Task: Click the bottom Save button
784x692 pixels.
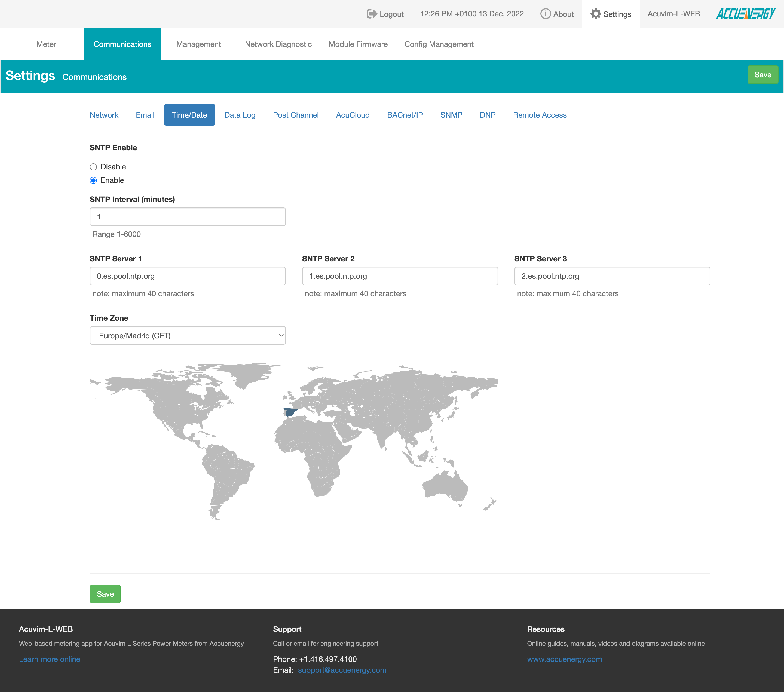Action: [105, 594]
